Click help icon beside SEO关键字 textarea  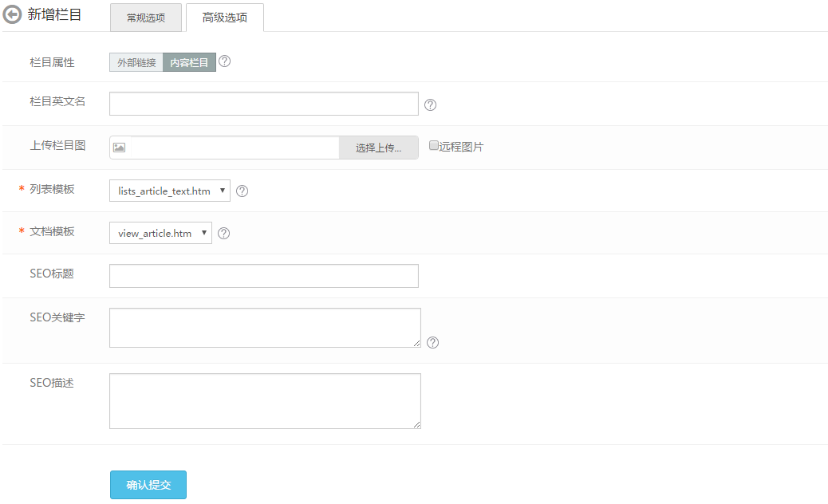pos(432,342)
